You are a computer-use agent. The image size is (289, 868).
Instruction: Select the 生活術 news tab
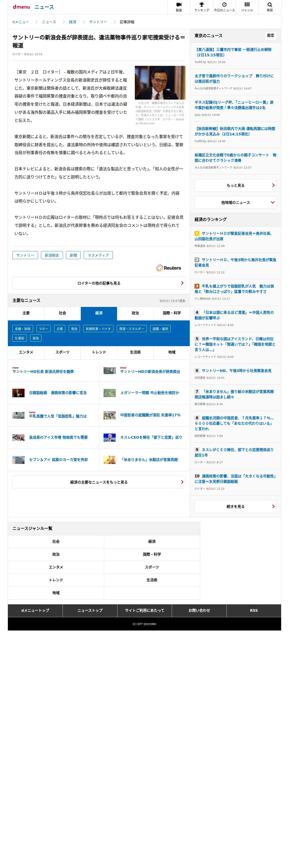click(135, 352)
